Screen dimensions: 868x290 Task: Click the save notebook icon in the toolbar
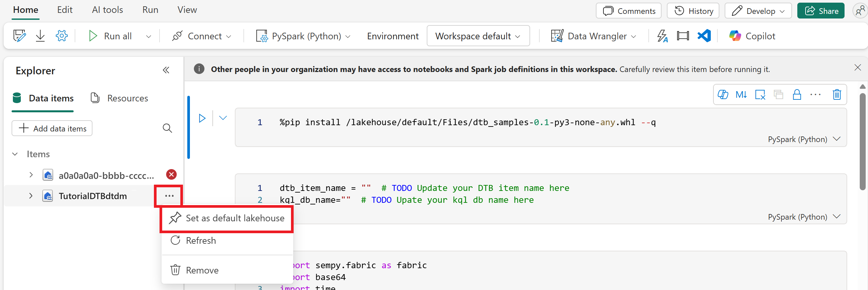coord(19,36)
